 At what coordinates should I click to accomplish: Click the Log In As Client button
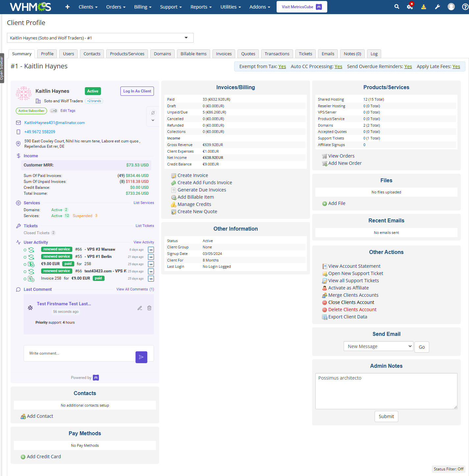point(137,91)
